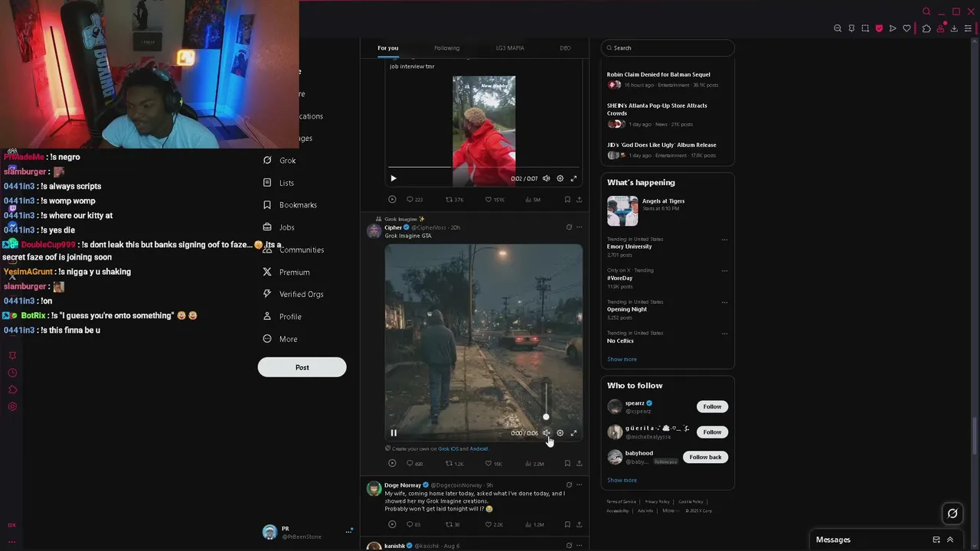The height and width of the screenshot is (551, 980).
Task: Open Bookmarks in the X sidebar
Action: [290, 205]
